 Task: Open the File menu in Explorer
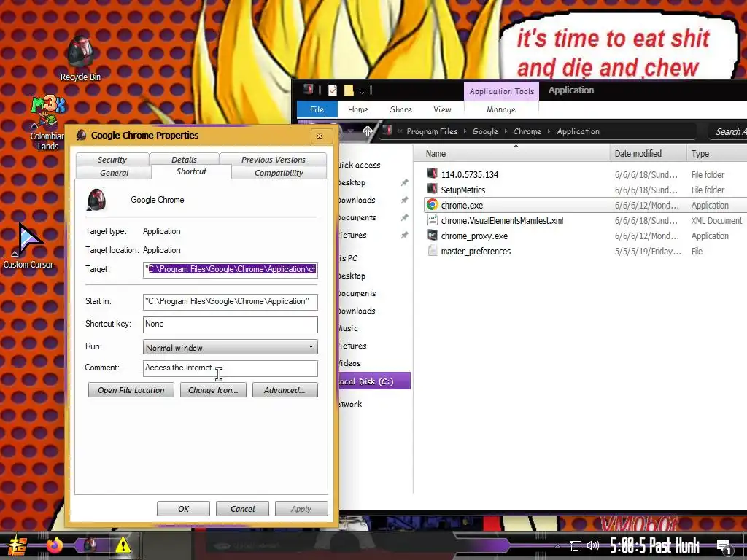click(x=317, y=109)
